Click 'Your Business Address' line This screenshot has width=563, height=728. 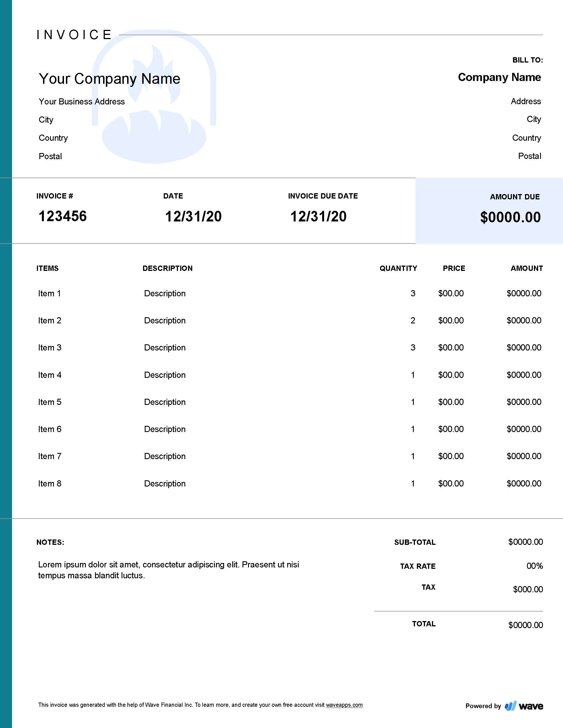[82, 101]
